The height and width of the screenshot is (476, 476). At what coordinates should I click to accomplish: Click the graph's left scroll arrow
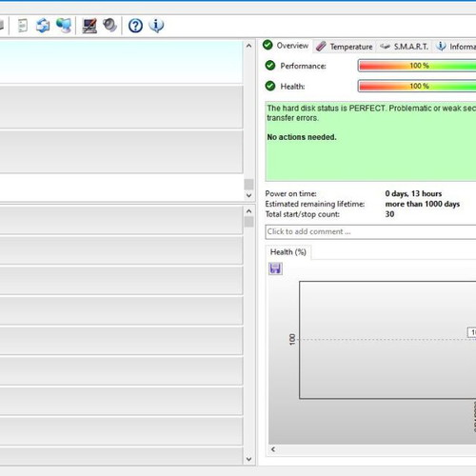(x=273, y=449)
